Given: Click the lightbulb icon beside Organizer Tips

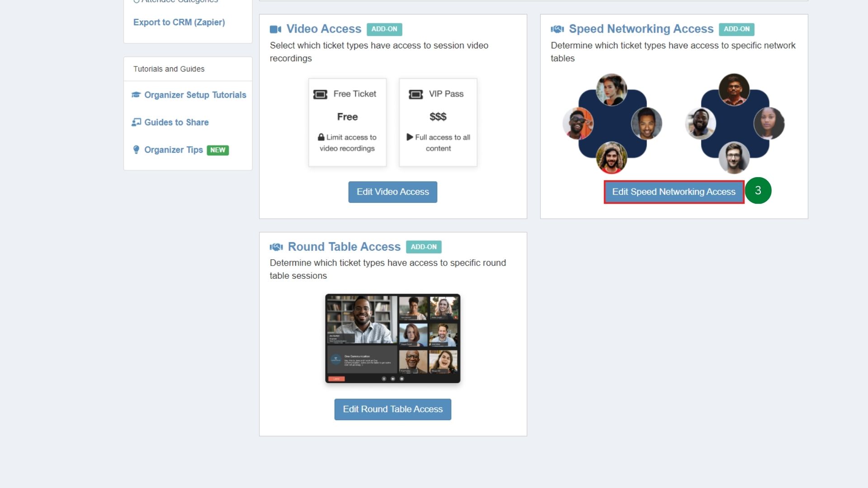Looking at the screenshot, I should (x=136, y=150).
